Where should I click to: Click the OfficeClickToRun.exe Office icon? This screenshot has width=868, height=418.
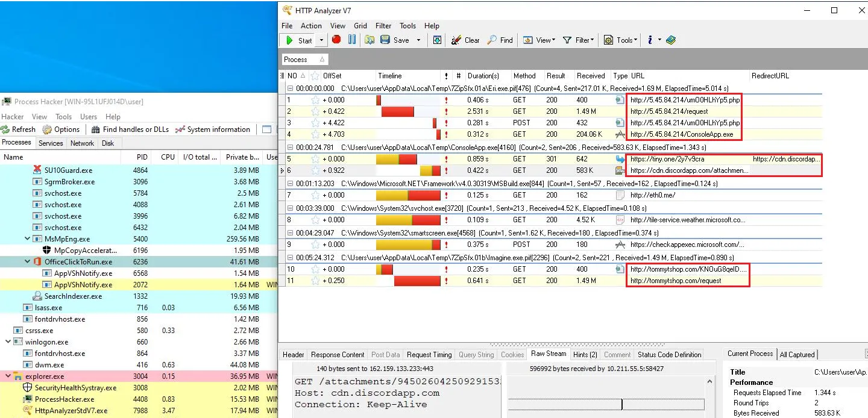click(x=37, y=262)
